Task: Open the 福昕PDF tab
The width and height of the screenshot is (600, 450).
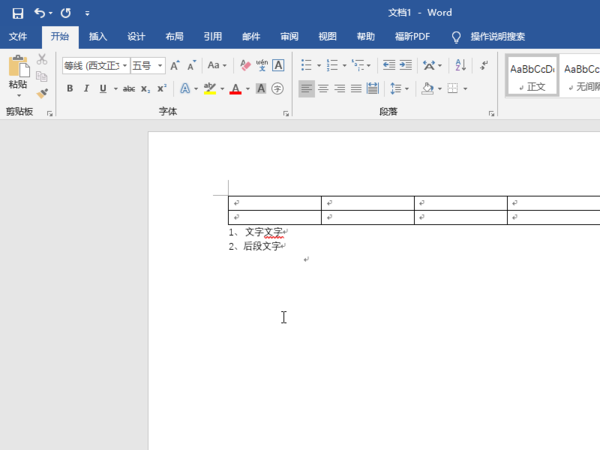Action: (412, 37)
